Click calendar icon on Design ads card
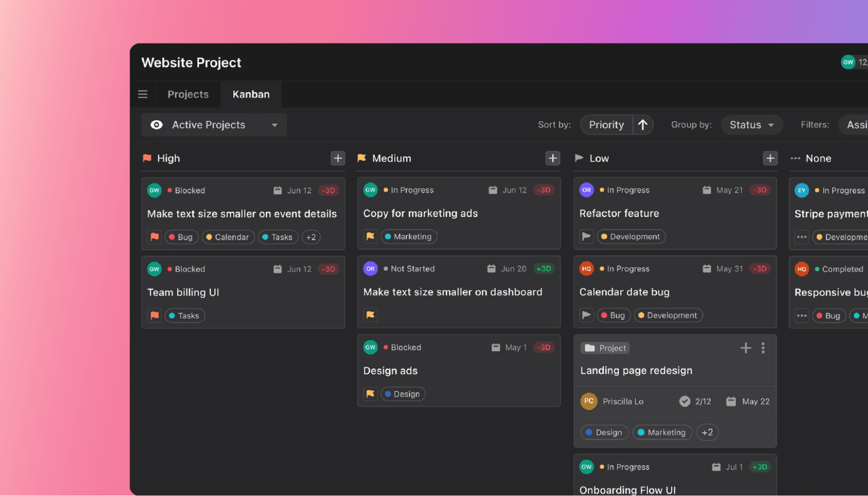The height and width of the screenshot is (496, 868). point(495,348)
